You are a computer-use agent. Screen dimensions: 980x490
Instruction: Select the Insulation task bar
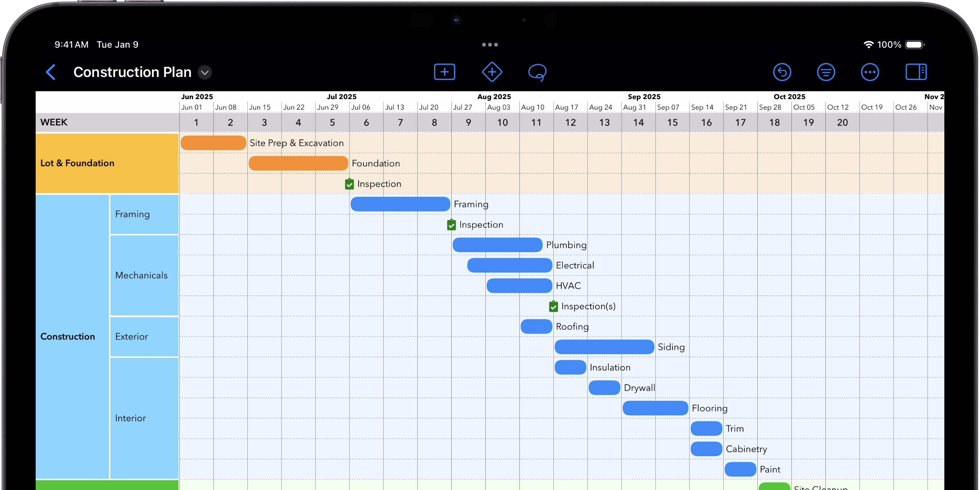571,368
